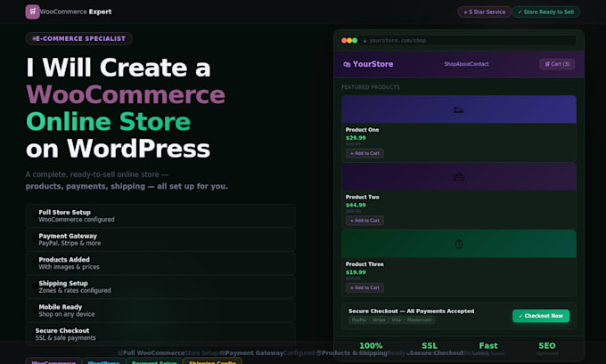Click the red dot in mock browser
Image resolution: width=606 pixels, height=364 pixels.
(344, 41)
